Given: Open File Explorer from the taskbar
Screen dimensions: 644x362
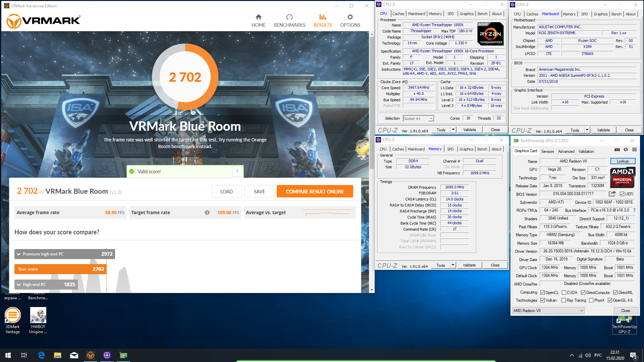Looking at the screenshot, I should (58, 355).
